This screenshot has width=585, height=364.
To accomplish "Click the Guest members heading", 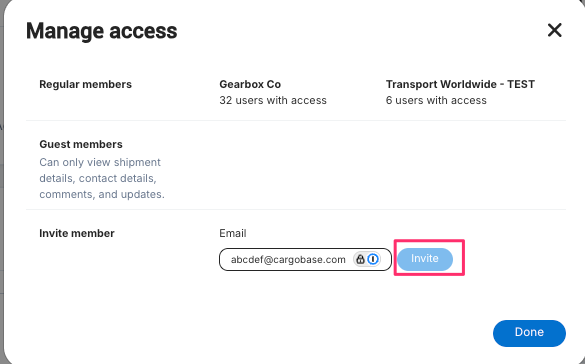I will point(81,144).
